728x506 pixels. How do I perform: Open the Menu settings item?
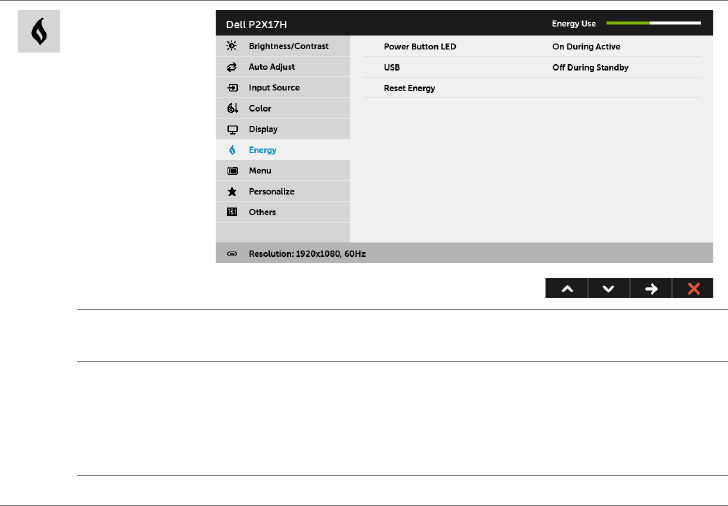tap(283, 171)
